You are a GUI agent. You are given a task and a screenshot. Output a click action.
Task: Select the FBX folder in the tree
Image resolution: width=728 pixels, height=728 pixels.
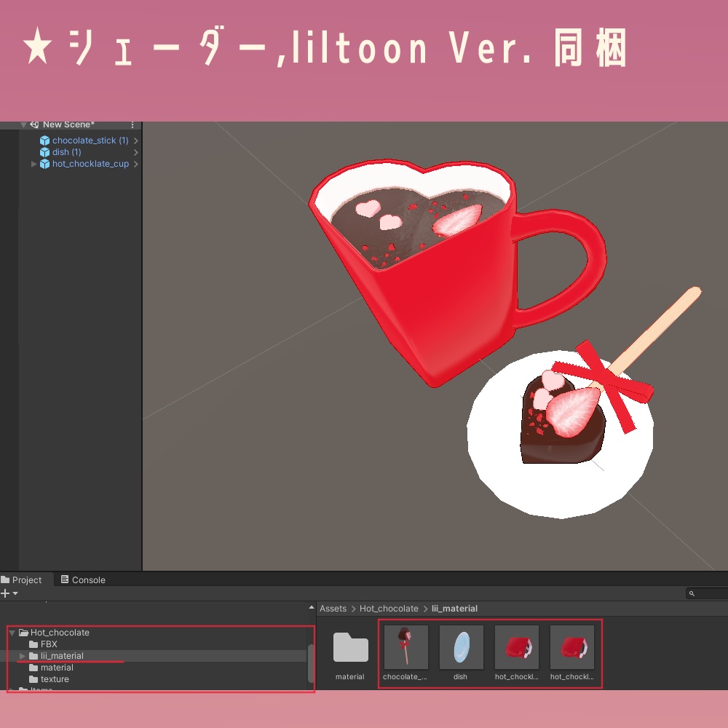point(49,644)
